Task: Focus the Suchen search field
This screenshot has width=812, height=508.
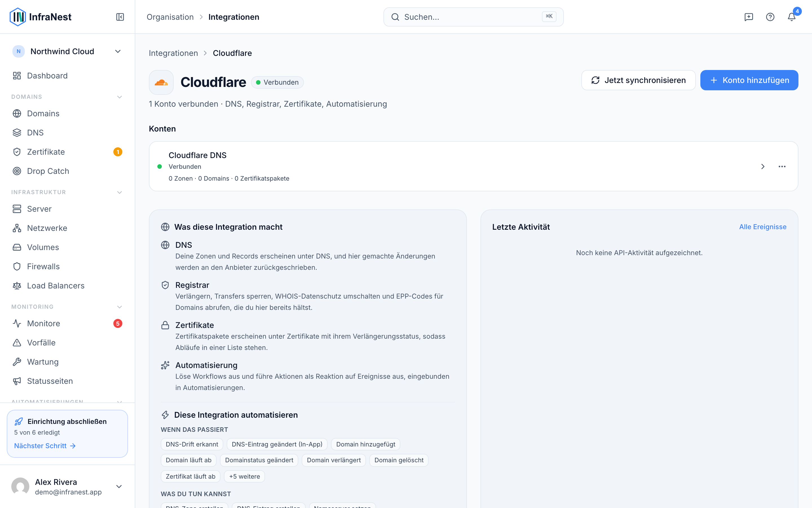Action: point(473,17)
